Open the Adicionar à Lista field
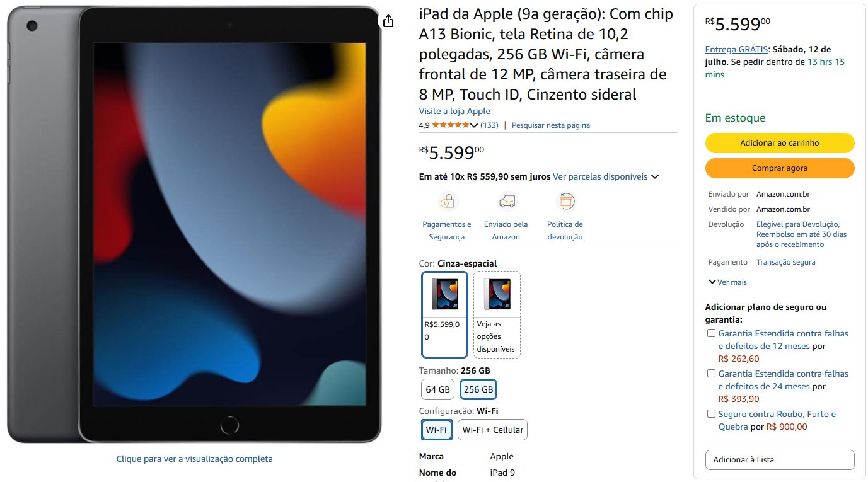This screenshot has height=482, width=868. (x=779, y=460)
